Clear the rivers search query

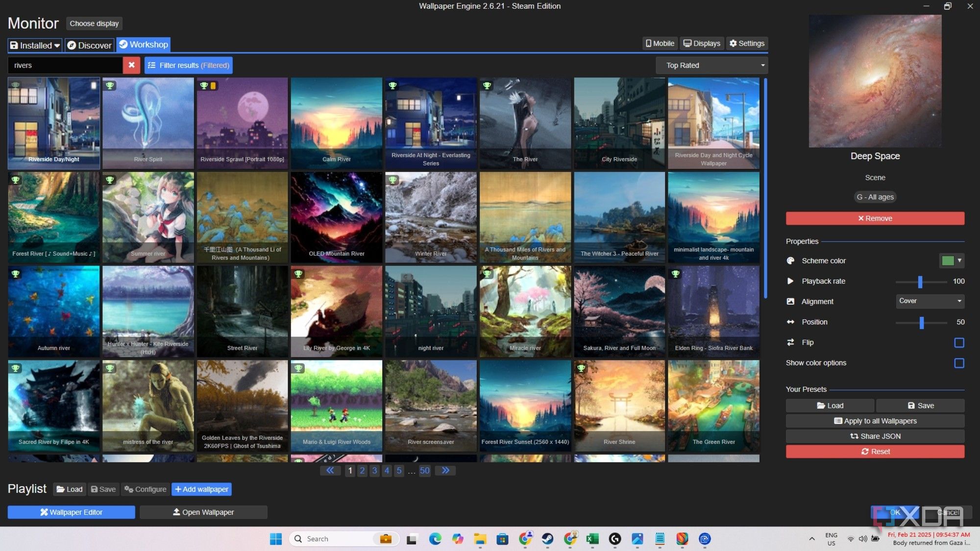point(131,65)
